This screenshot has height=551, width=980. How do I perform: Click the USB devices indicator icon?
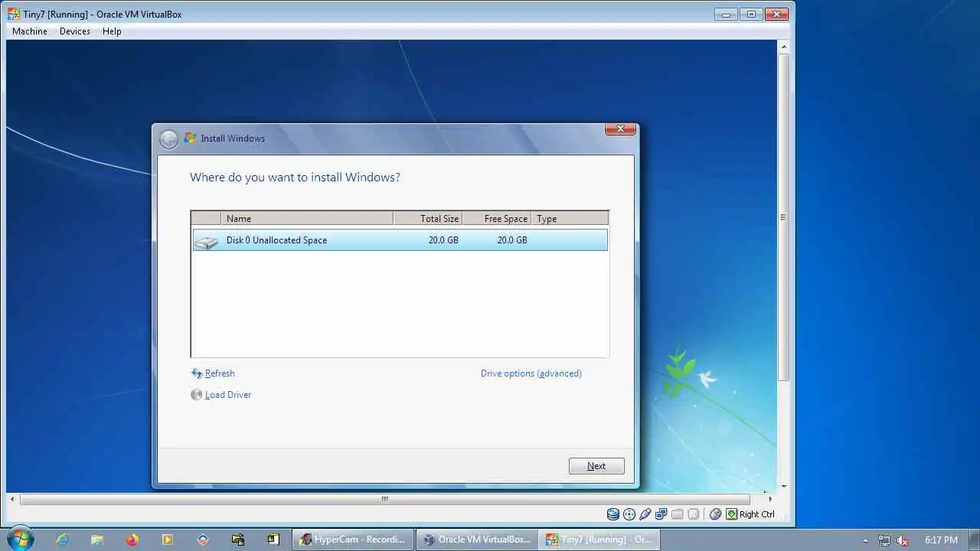pos(645,514)
